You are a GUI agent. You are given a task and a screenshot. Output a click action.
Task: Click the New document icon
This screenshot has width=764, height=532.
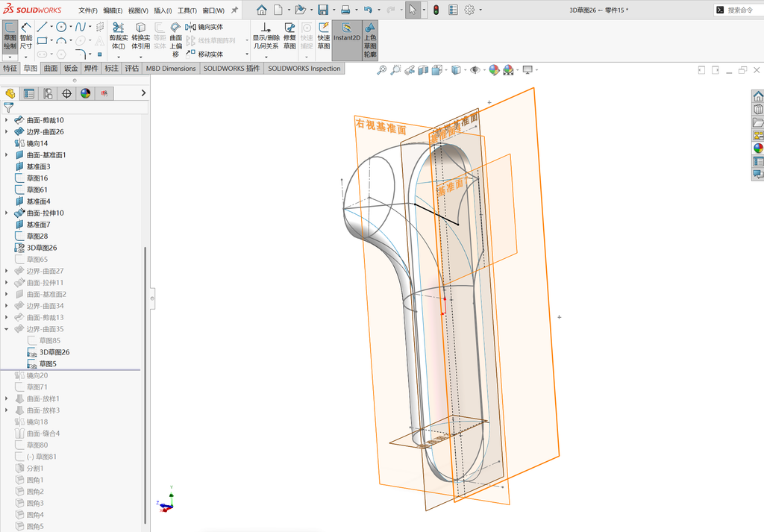pos(278,10)
